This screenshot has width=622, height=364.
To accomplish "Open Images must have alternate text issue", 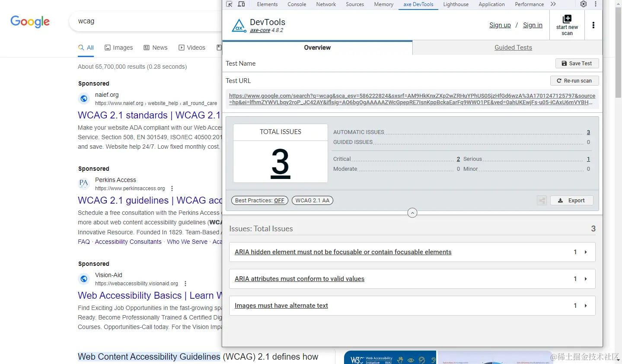I will coord(281,306).
